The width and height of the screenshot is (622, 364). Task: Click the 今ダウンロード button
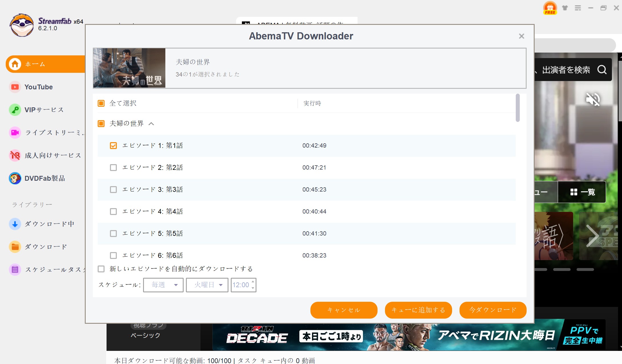[x=493, y=310]
